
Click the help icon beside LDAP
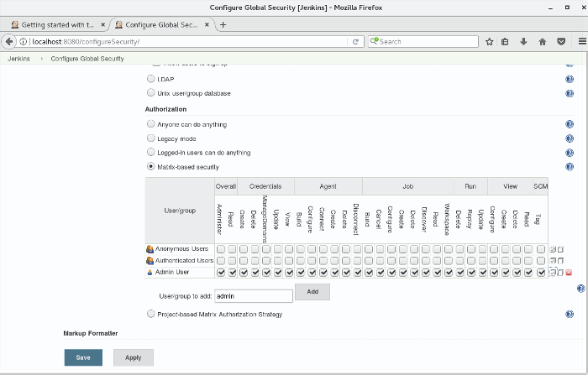(x=570, y=79)
